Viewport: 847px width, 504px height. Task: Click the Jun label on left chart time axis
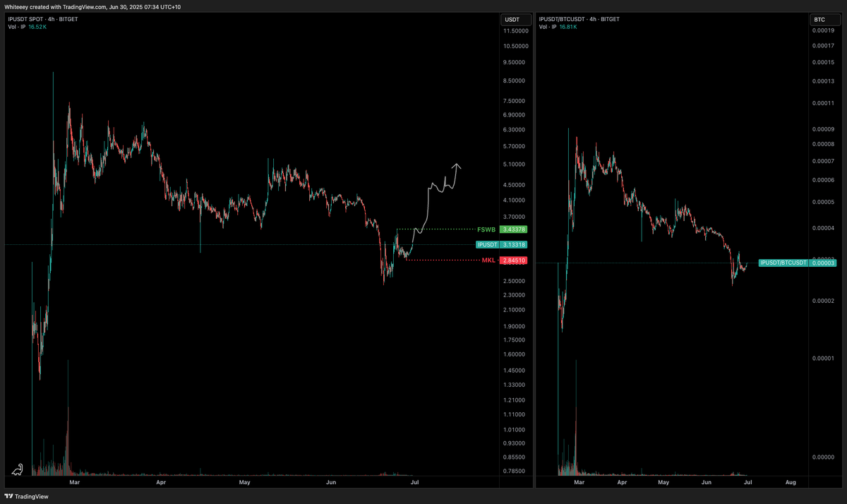(330, 483)
